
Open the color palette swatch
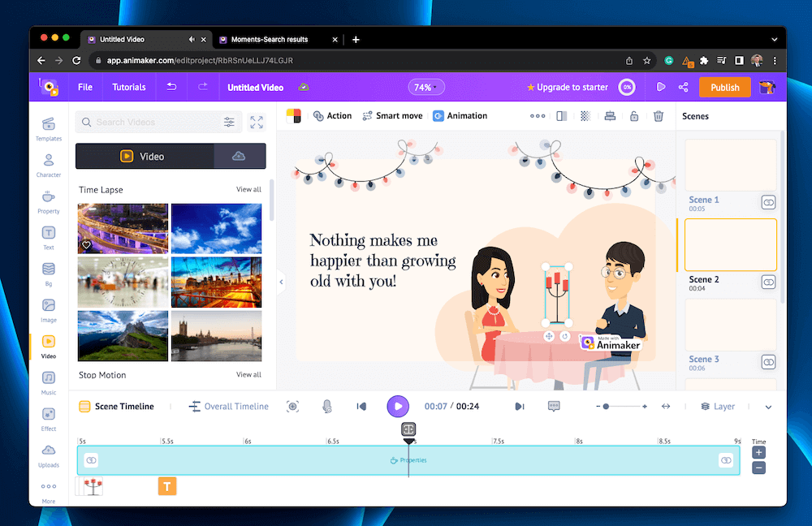294,116
